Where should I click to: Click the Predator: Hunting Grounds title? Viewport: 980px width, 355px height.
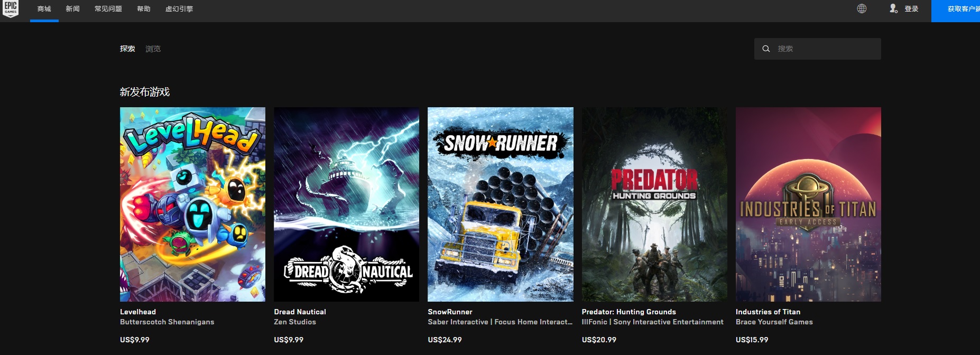click(629, 312)
